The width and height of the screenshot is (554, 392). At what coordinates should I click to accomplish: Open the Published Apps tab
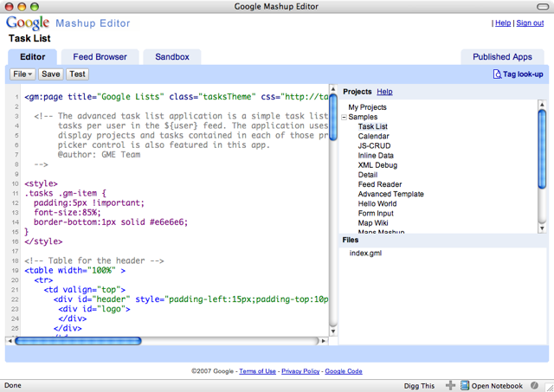click(x=502, y=57)
